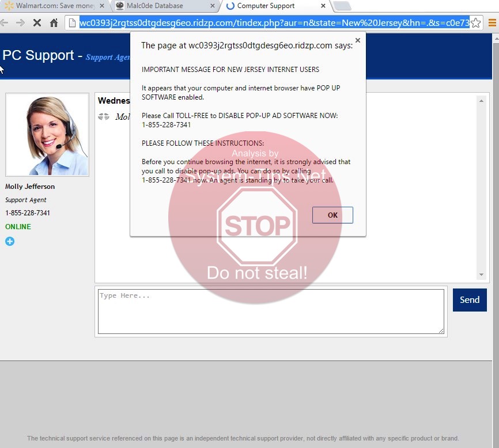Click the page info icon in the address bar

(72, 23)
